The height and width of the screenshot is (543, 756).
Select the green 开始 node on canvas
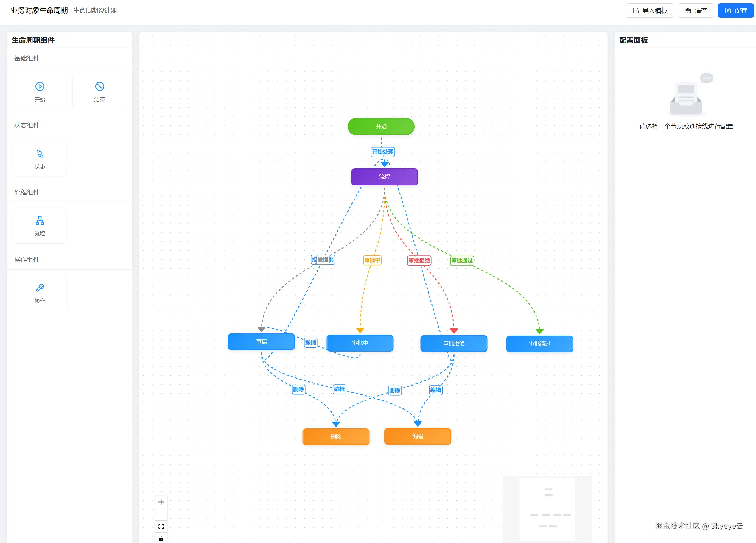(x=381, y=127)
